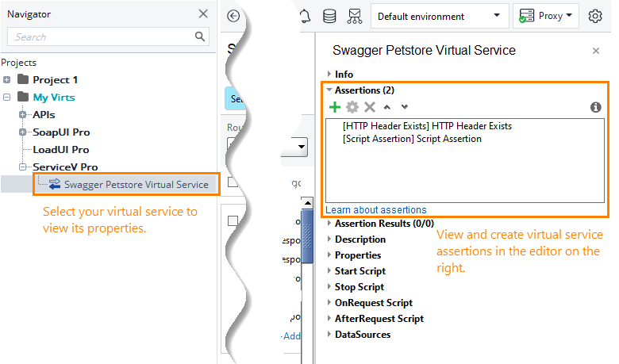The height and width of the screenshot is (364, 619).
Task: Close the Navigator panel
Action: click(x=203, y=13)
